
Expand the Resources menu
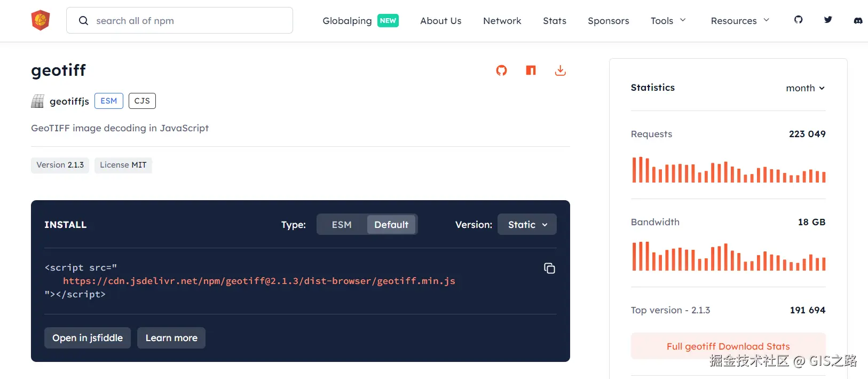pos(740,21)
